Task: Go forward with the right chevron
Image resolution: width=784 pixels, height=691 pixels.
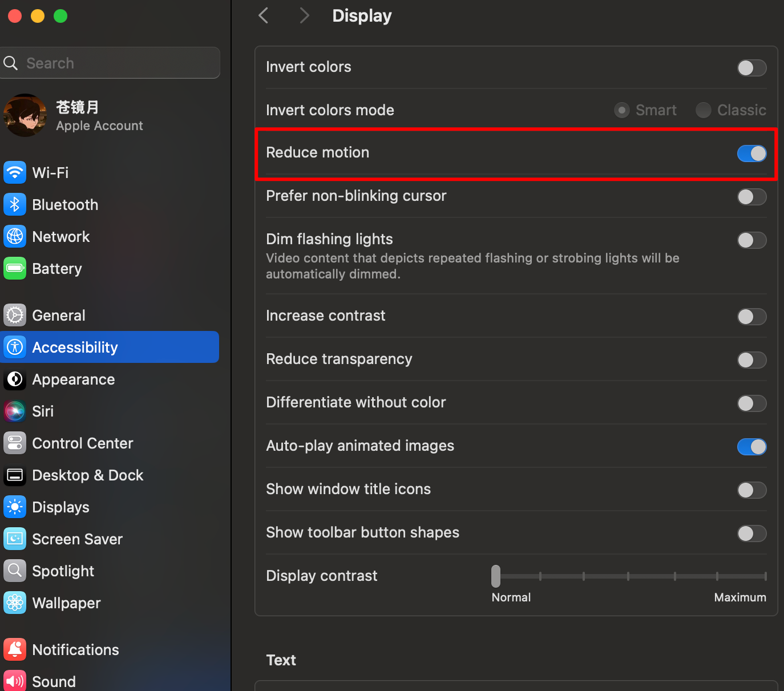Action: pyautogui.click(x=304, y=15)
